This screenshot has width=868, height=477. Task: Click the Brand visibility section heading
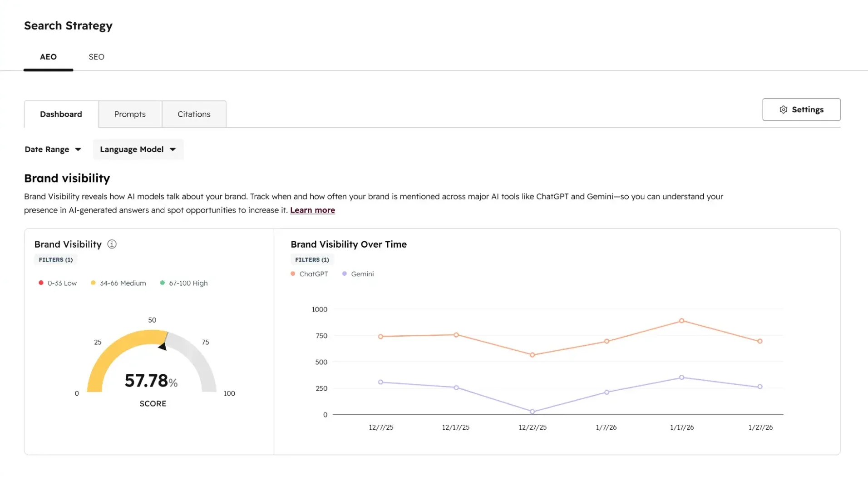pyautogui.click(x=67, y=178)
